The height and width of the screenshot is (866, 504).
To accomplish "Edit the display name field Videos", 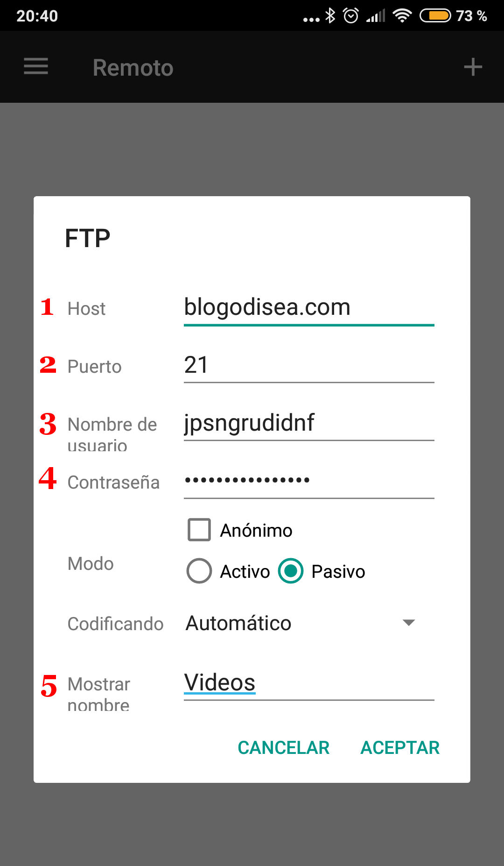I will (x=308, y=683).
